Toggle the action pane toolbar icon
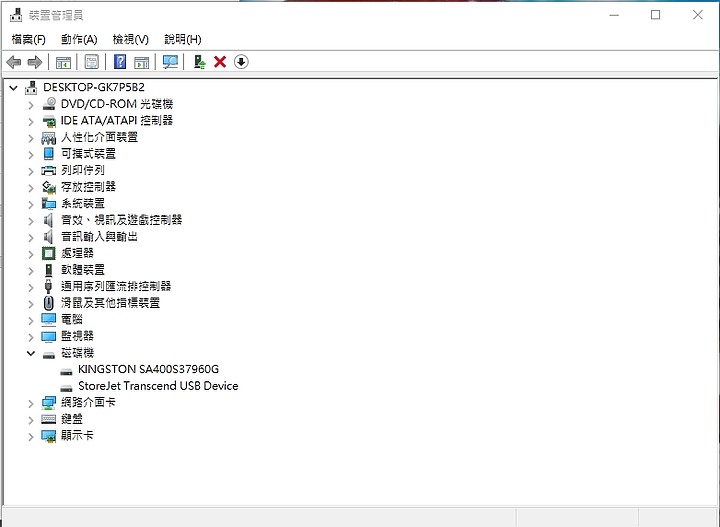Image resolution: width=720 pixels, height=527 pixels. (141, 62)
